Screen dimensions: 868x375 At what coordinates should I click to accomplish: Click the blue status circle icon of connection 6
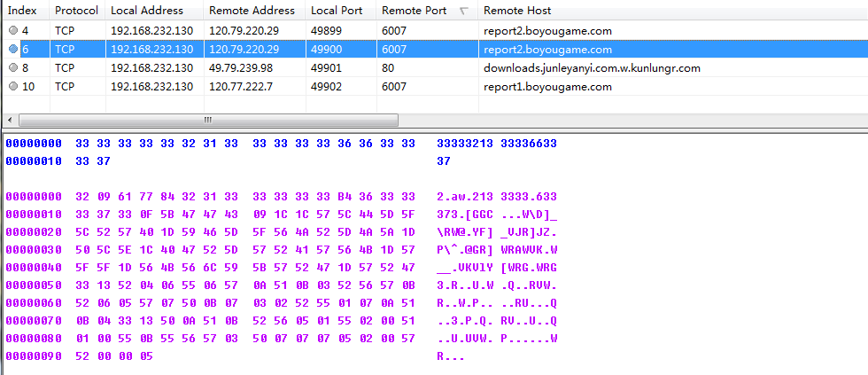click(13, 50)
